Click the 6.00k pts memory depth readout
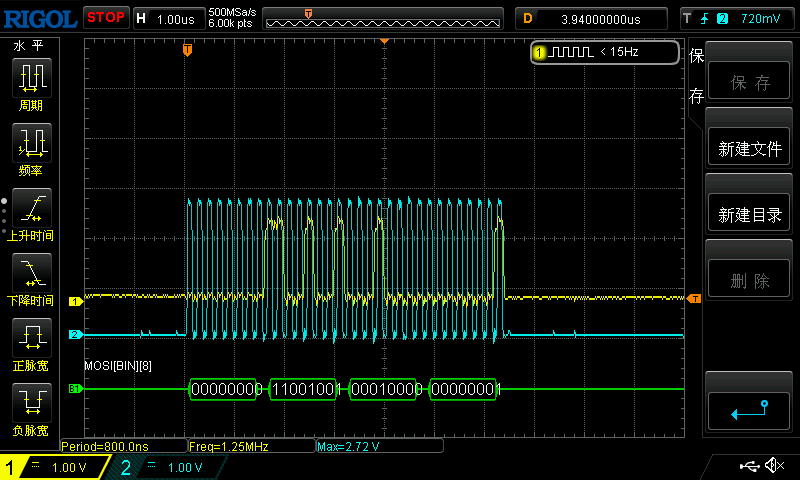 click(230, 23)
